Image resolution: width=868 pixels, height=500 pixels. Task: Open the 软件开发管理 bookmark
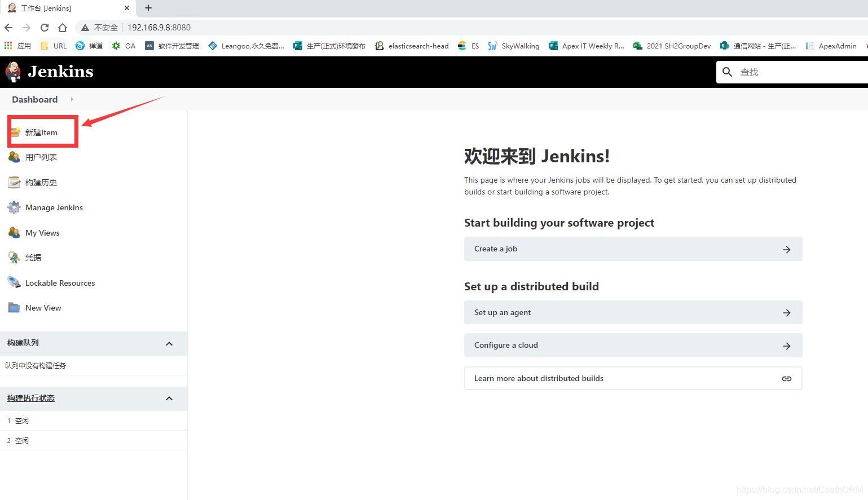172,46
